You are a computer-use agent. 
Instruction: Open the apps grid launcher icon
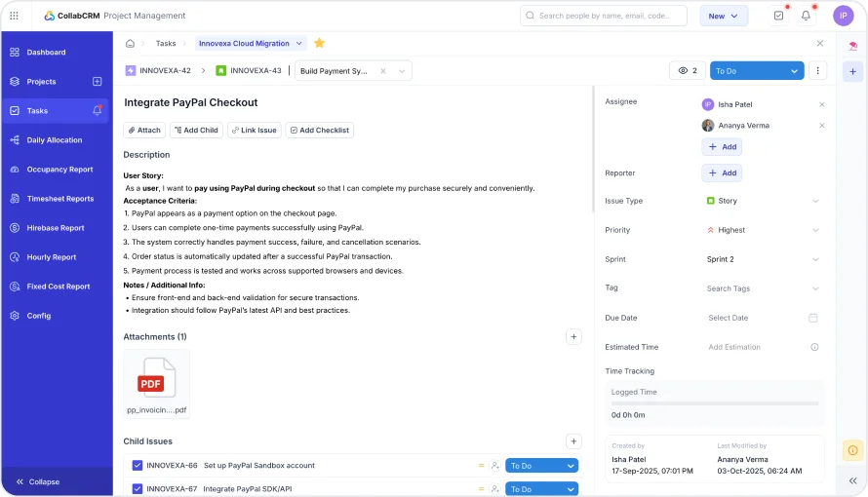(14, 16)
